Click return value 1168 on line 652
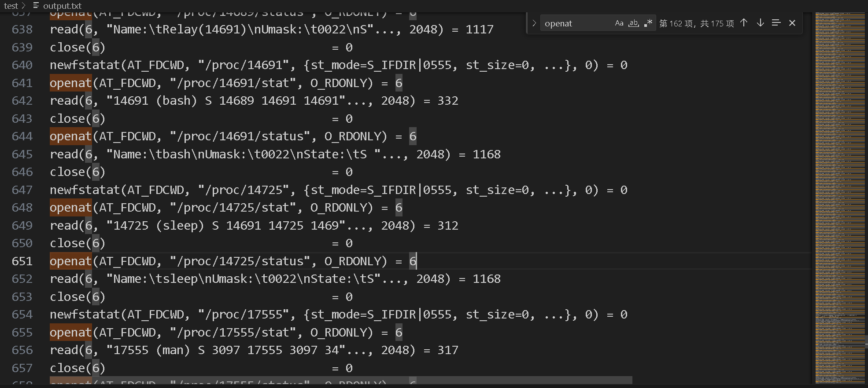868x388 pixels. point(487,279)
